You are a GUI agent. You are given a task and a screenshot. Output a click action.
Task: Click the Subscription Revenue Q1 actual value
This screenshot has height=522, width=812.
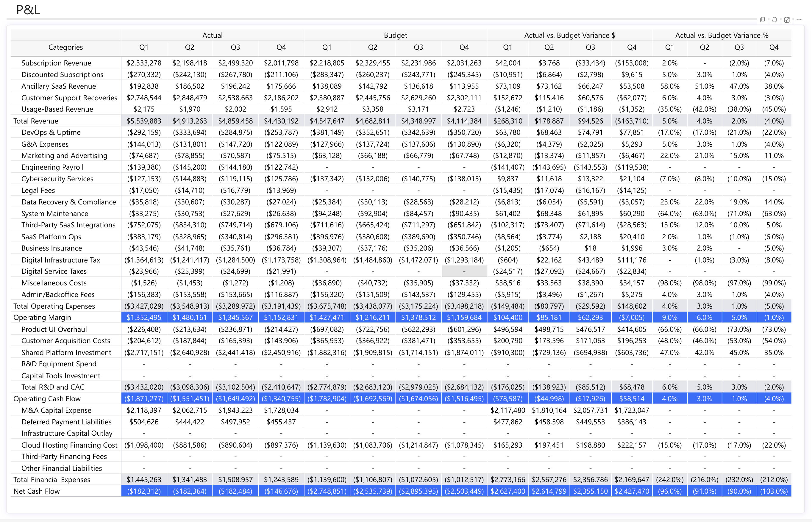click(x=144, y=63)
